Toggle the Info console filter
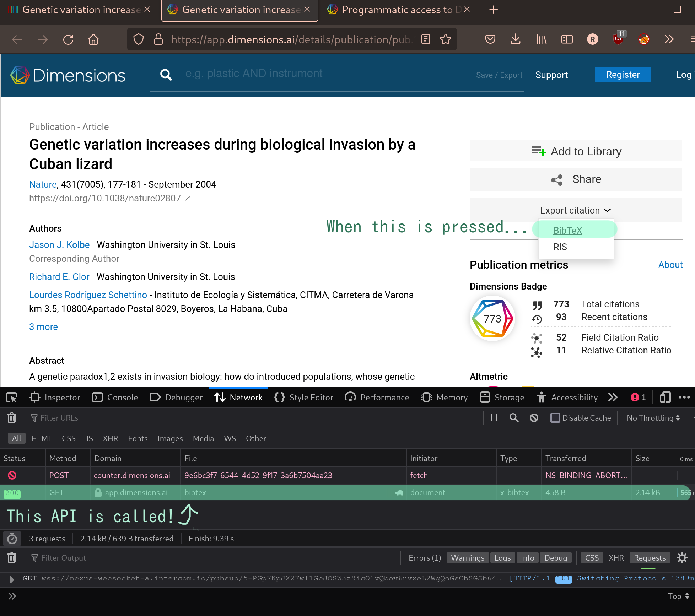 [x=527, y=558]
